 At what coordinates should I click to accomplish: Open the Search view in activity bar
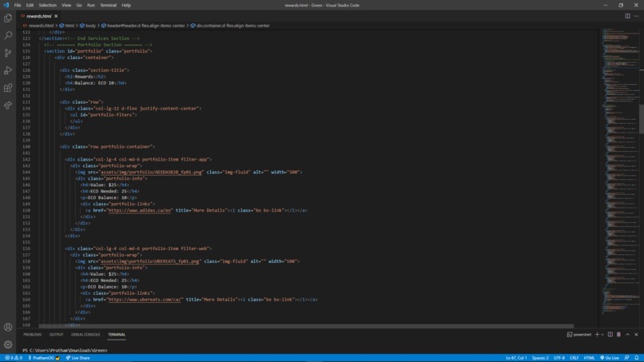[8, 35]
